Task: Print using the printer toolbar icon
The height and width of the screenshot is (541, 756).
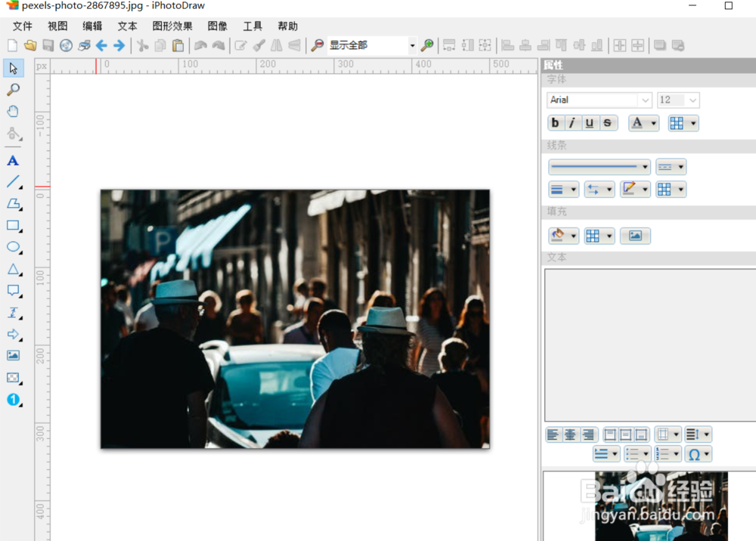Action: click(x=85, y=46)
